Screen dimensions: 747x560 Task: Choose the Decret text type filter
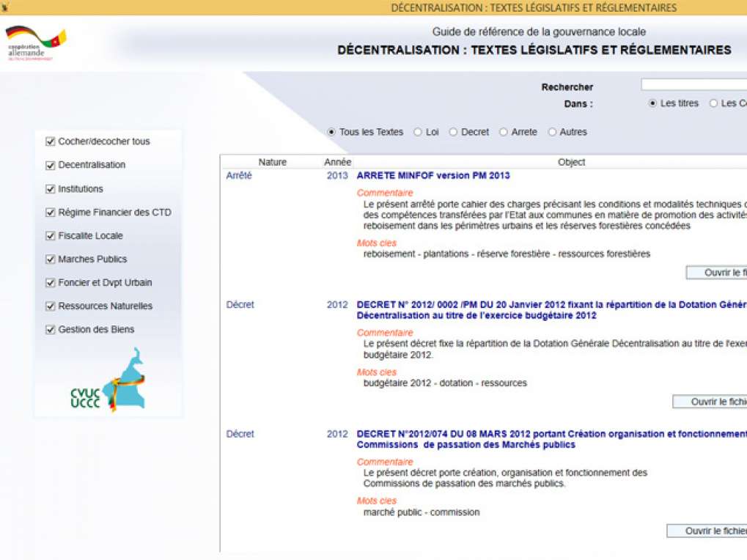[x=453, y=133]
